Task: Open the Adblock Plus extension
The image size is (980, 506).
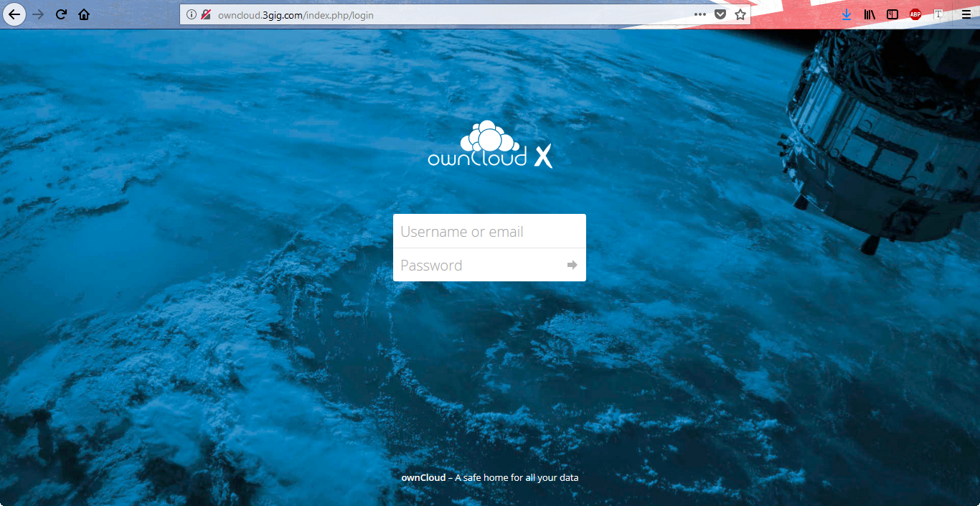Action: [915, 14]
